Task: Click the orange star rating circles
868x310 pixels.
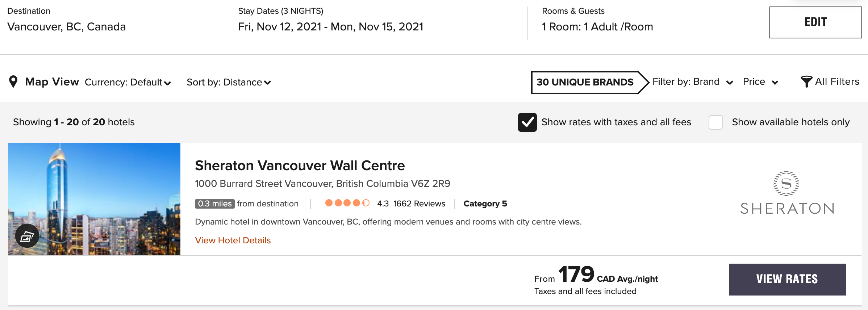Action: [347, 203]
